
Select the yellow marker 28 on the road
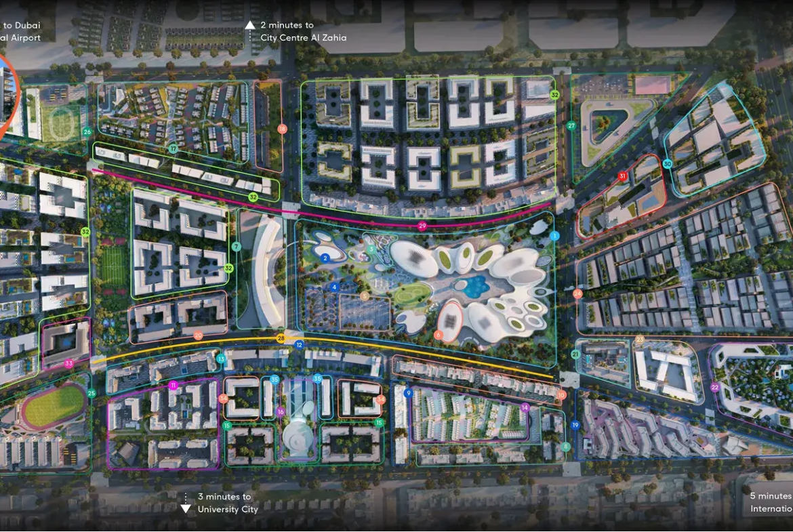pyautogui.click(x=281, y=337)
